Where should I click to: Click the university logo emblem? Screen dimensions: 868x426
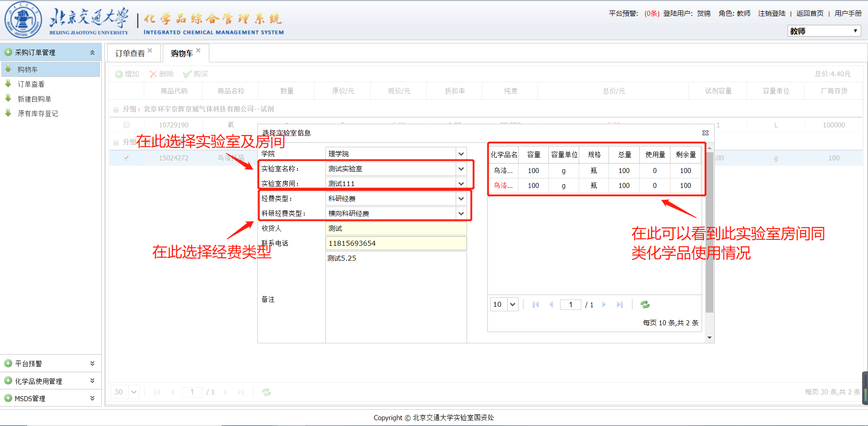coord(23,20)
